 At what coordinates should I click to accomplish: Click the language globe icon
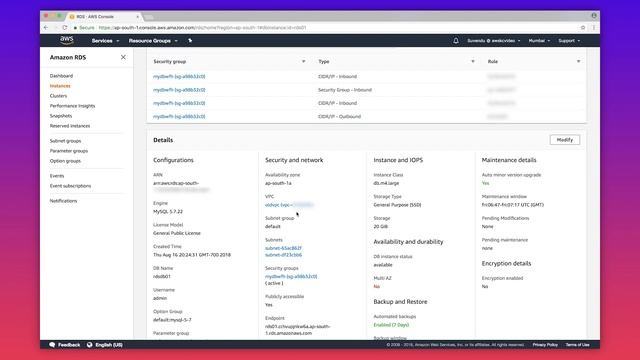click(89, 345)
